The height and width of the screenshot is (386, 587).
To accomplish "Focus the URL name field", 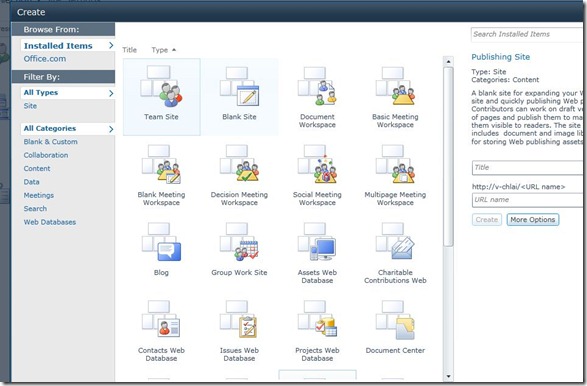I will [527, 200].
